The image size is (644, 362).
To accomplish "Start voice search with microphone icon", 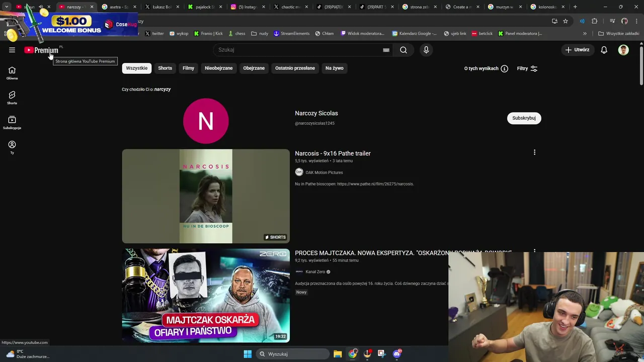I will (426, 50).
